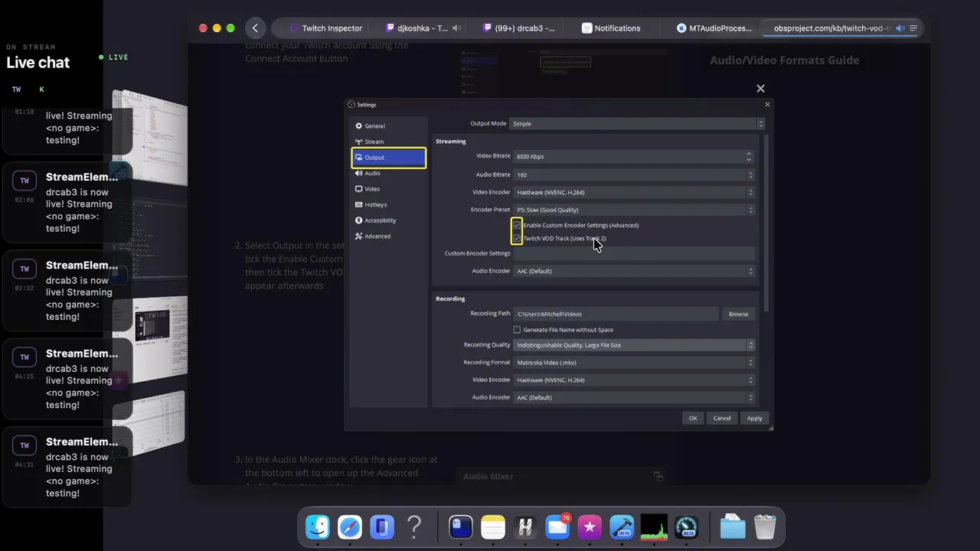Switch to the djkoshka browser tab

423,28
